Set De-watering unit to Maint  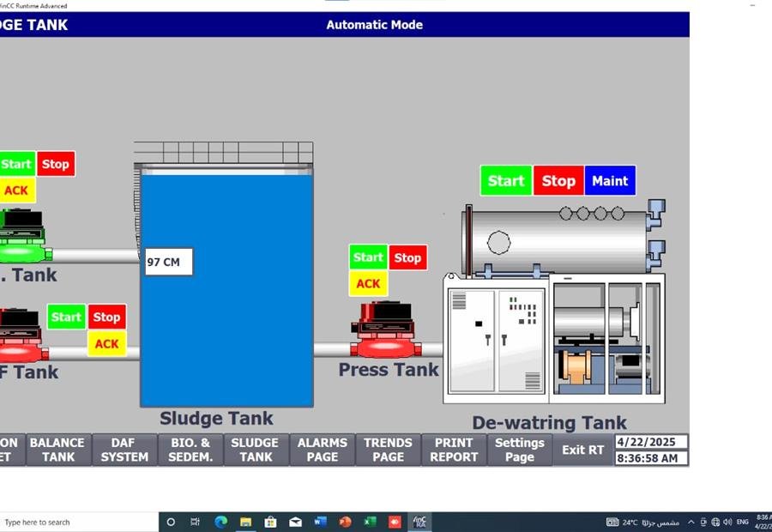click(x=610, y=181)
